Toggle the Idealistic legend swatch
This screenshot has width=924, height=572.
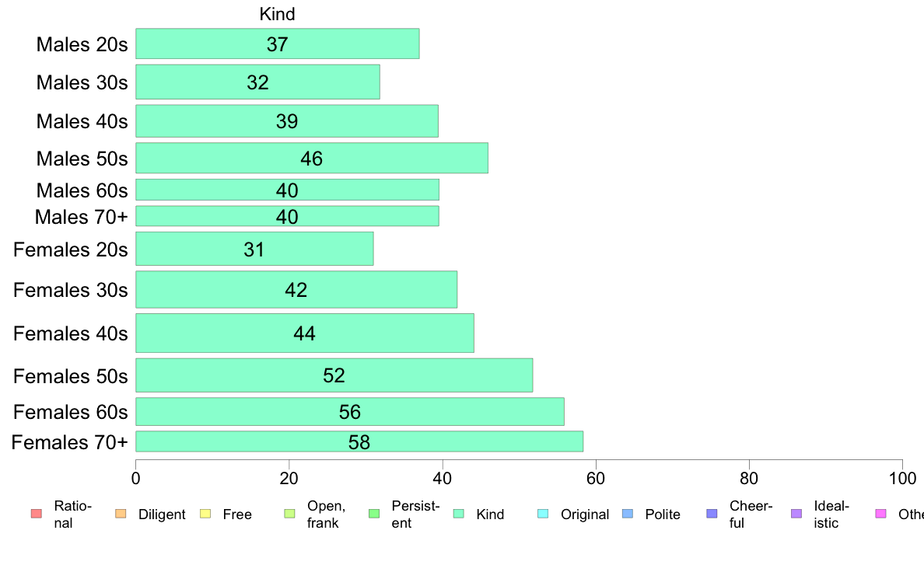click(796, 514)
